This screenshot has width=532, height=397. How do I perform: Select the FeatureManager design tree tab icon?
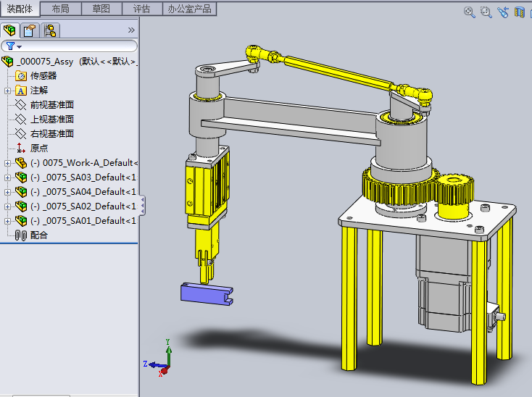[x=10, y=30]
